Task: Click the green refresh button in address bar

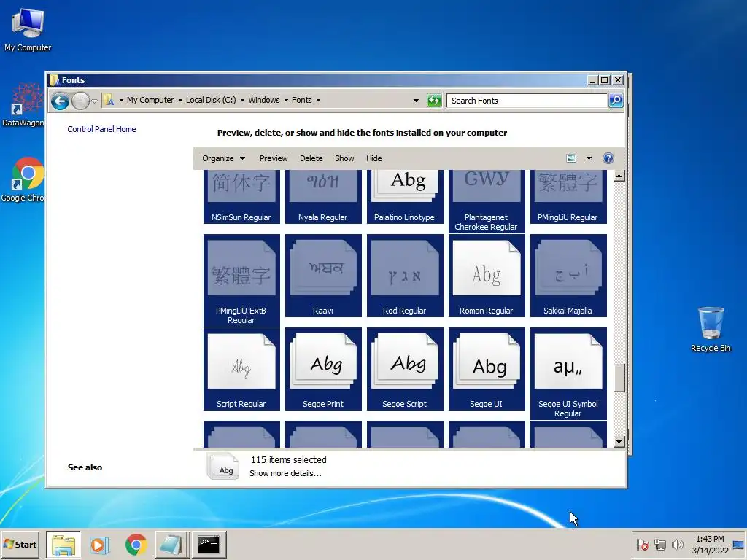Action: (434, 101)
